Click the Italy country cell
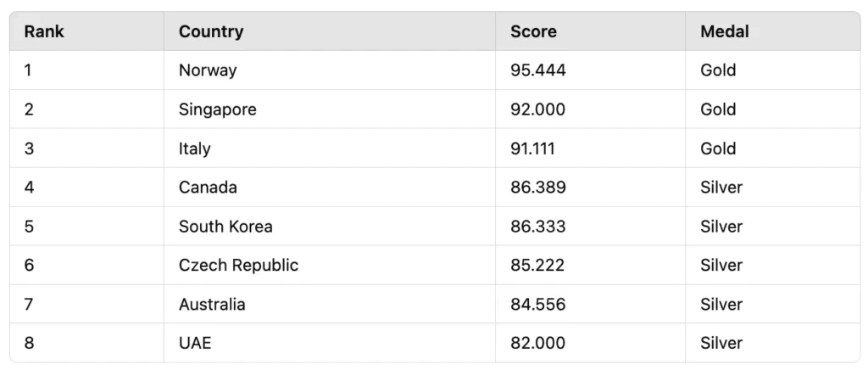Image resolution: width=868 pixels, height=370 pixels. 194,149
